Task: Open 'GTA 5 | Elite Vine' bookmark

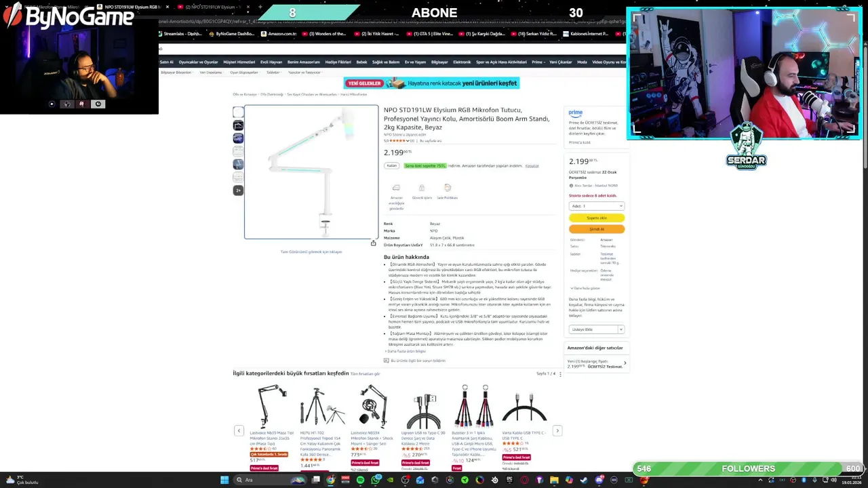Action: pos(429,33)
